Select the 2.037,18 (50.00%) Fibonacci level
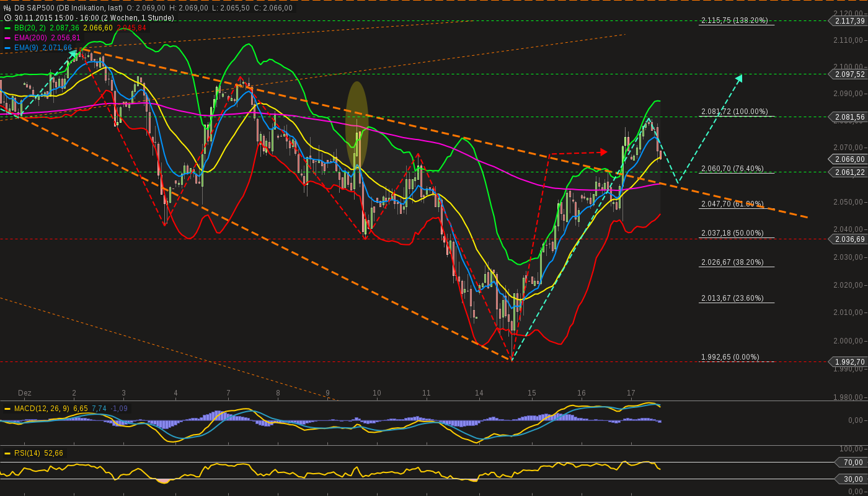 click(x=732, y=233)
